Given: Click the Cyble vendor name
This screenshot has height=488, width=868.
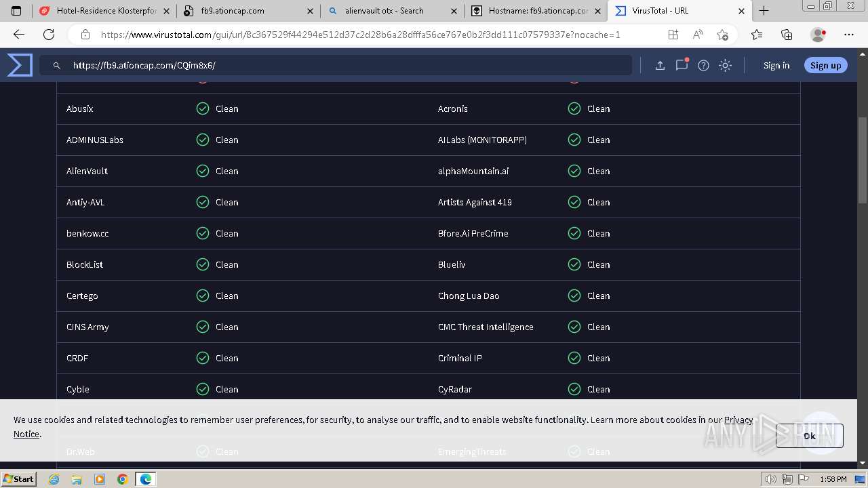Looking at the screenshot, I should (78, 389).
